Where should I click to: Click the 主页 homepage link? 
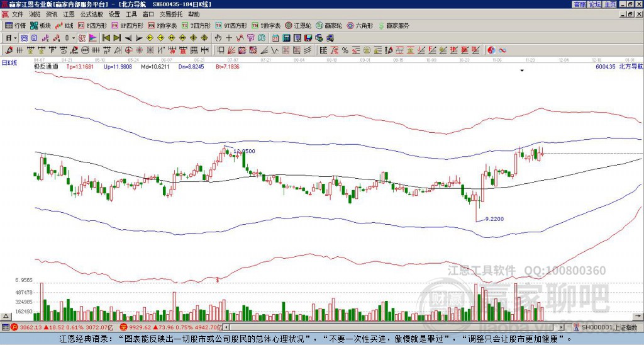610,4
